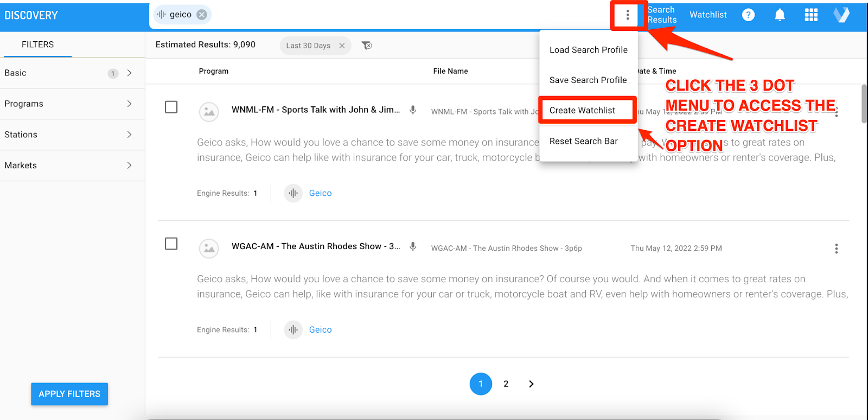Open Watchlist in top bar
Screen dimensions: 868x420
tap(708, 15)
